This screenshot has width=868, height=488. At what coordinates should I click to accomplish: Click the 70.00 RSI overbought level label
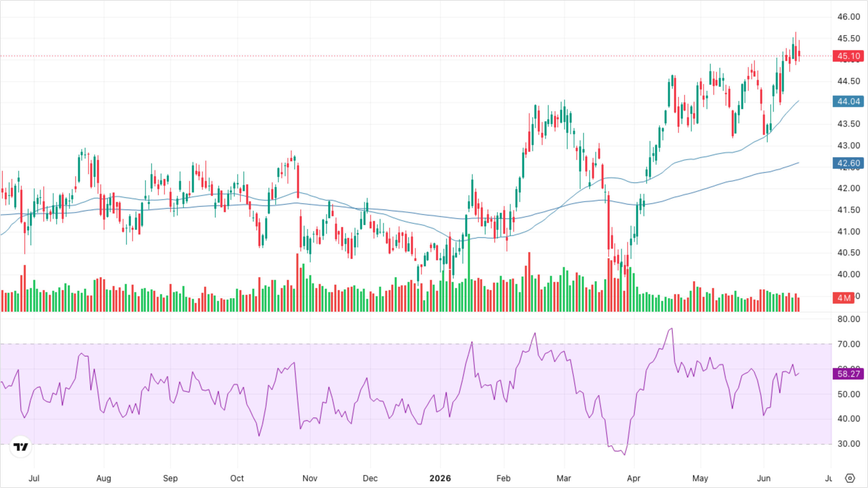(849, 344)
